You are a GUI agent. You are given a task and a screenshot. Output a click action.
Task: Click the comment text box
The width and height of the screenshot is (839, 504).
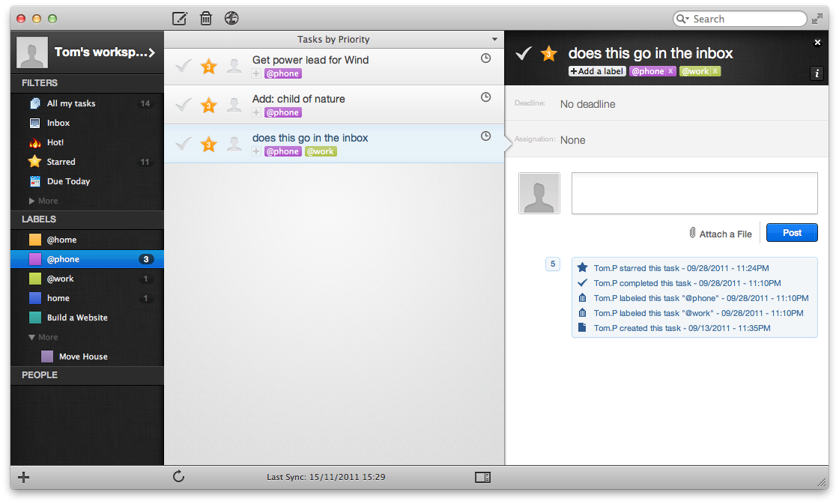tap(694, 193)
